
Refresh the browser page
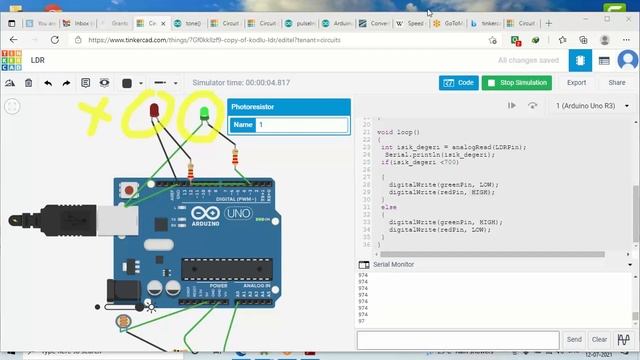click(55, 40)
